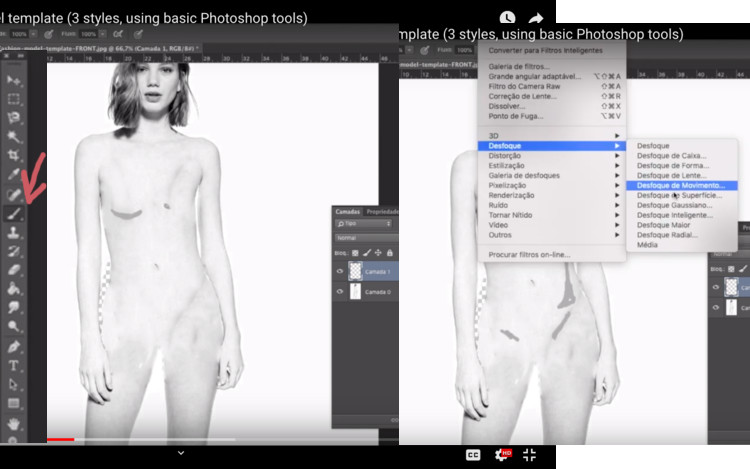Select the Hand tool
The height and width of the screenshot is (469, 750).
tap(13, 424)
